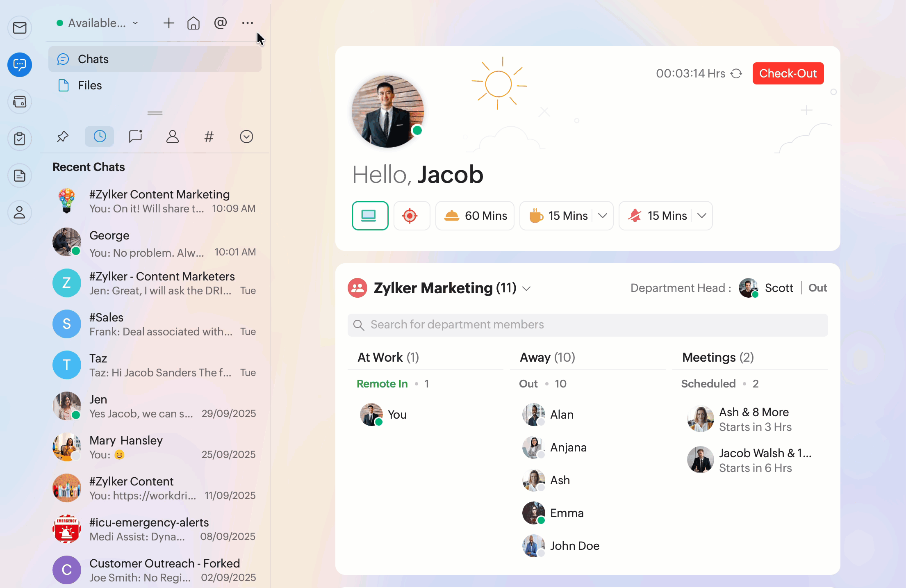Refresh the checked-in hours timer icon
Image resolution: width=906 pixels, height=588 pixels.
point(737,73)
